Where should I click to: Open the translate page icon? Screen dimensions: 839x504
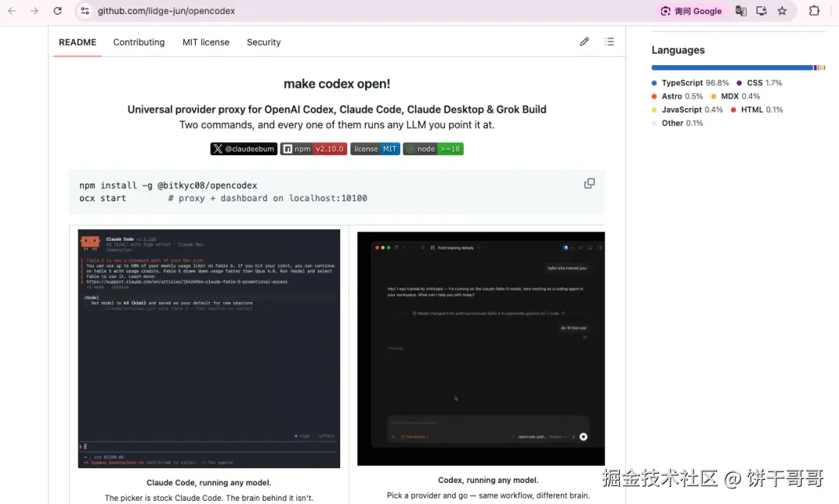tap(740, 11)
